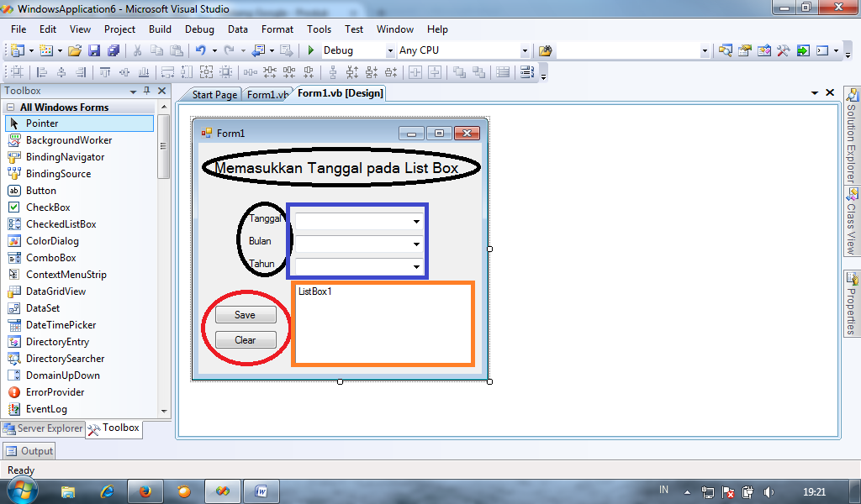The width and height of the screenshot is (861, 504).
Task: Open the Project menu
Action: click(119, 29)
